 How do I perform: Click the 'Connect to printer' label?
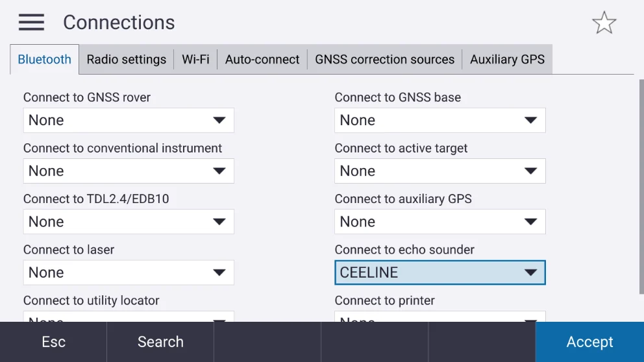coord(384,300)
